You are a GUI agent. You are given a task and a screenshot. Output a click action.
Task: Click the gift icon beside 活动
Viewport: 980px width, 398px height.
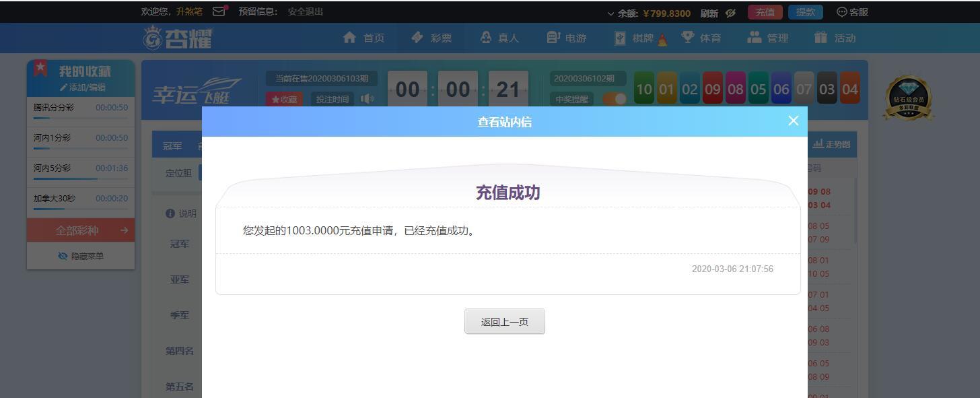coord(820,37)
